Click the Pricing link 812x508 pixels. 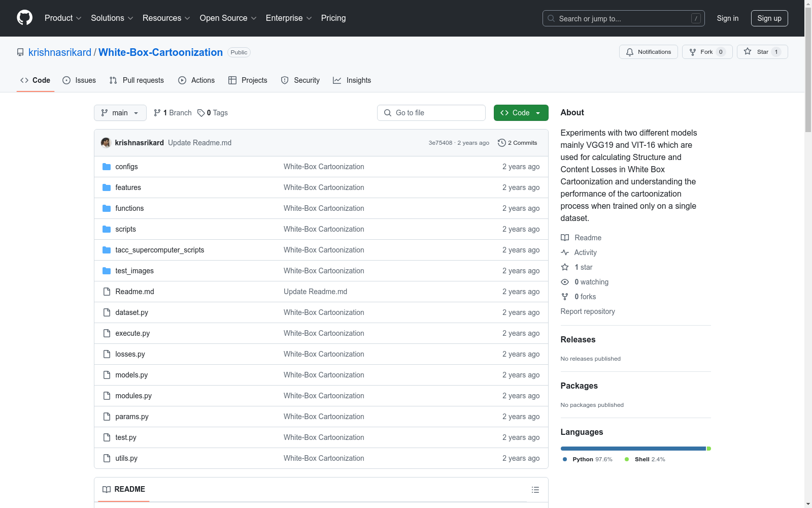[333, 18]
